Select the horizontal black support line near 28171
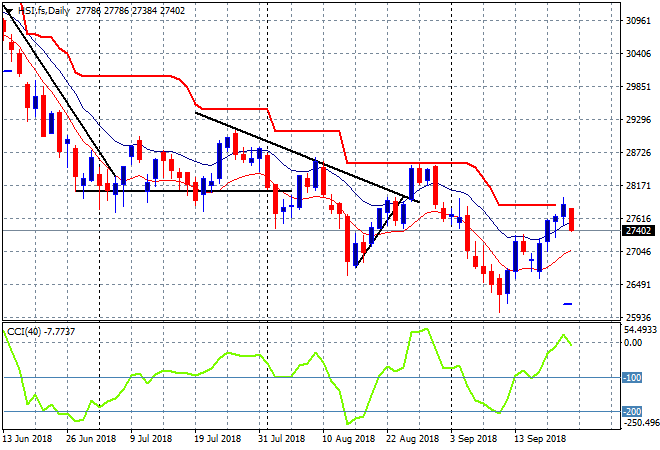Viewport: 660px width, 450px height. [x=183, y=191]
